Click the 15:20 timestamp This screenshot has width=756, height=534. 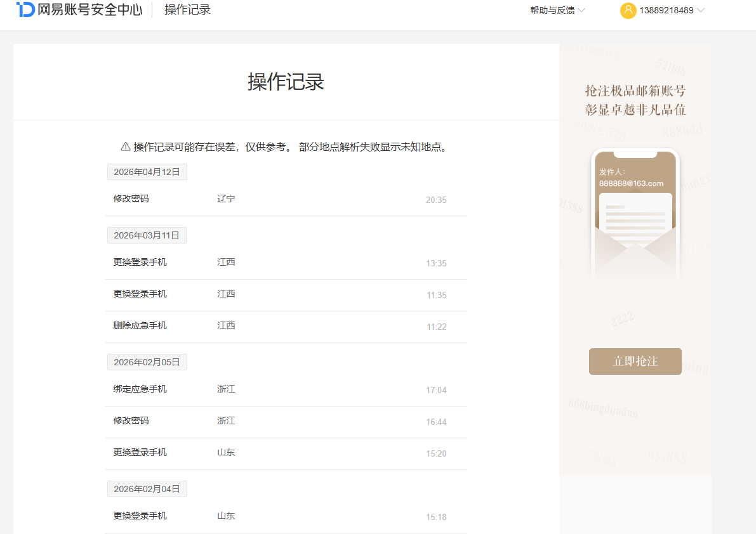click(436, 453)
